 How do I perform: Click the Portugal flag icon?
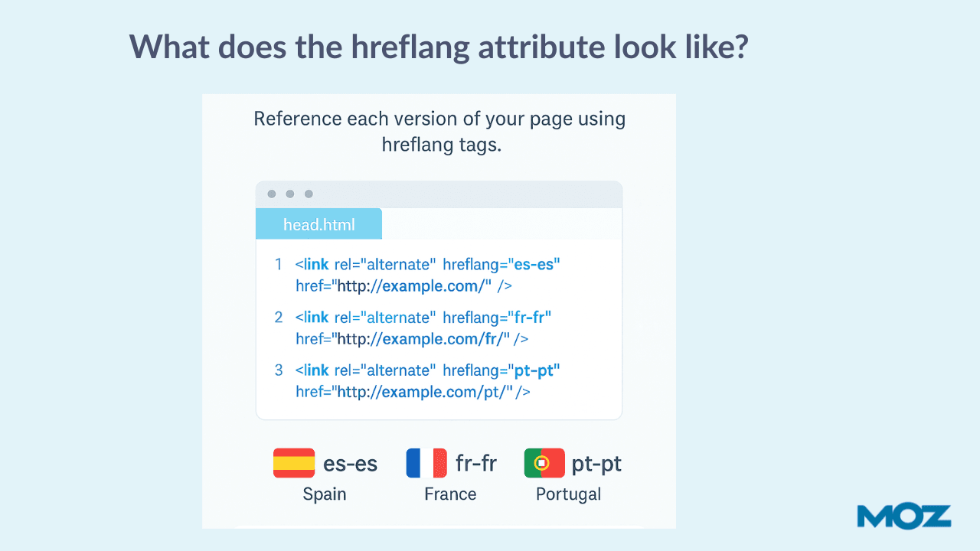pyautogui.click(x=544, y=463)
